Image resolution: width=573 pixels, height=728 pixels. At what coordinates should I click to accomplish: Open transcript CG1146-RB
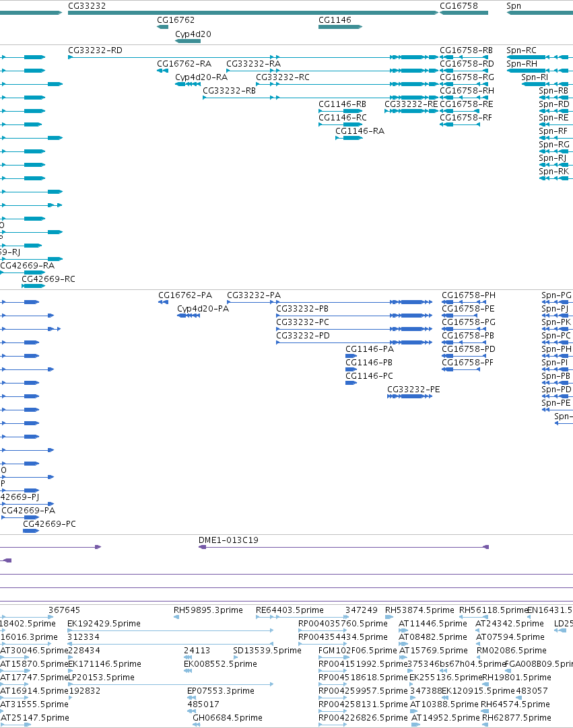tap(342, 104)
